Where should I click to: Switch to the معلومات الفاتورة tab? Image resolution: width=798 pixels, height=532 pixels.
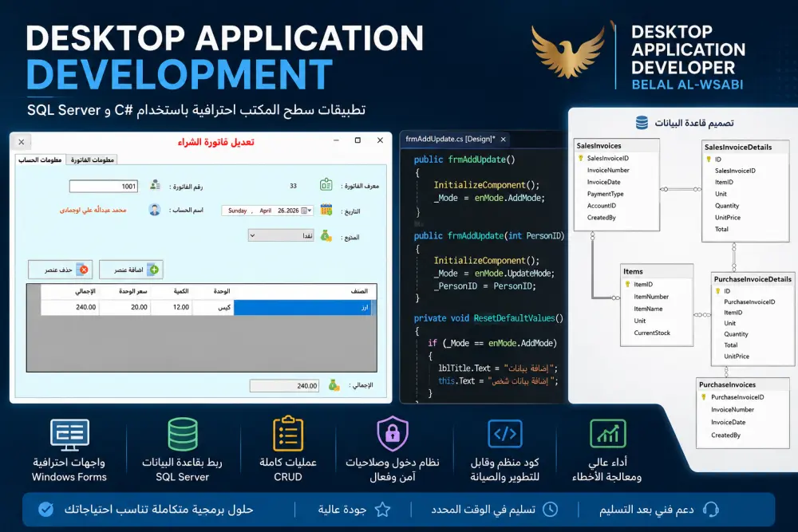[x=92, y=160]
